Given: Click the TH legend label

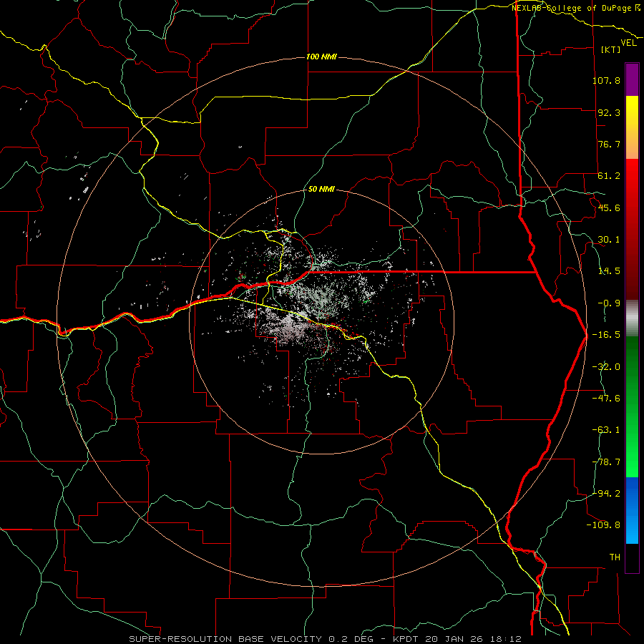Looking at the screenshot, I should tap(615, 557).
